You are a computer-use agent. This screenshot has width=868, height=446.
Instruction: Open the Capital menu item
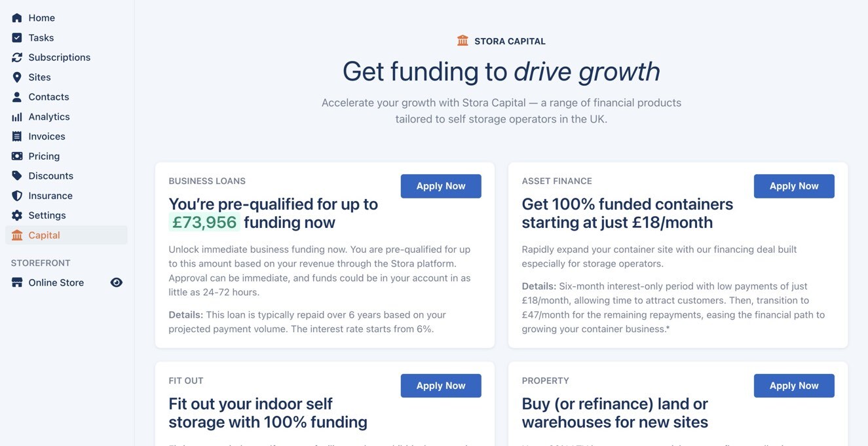pos(44,235)
